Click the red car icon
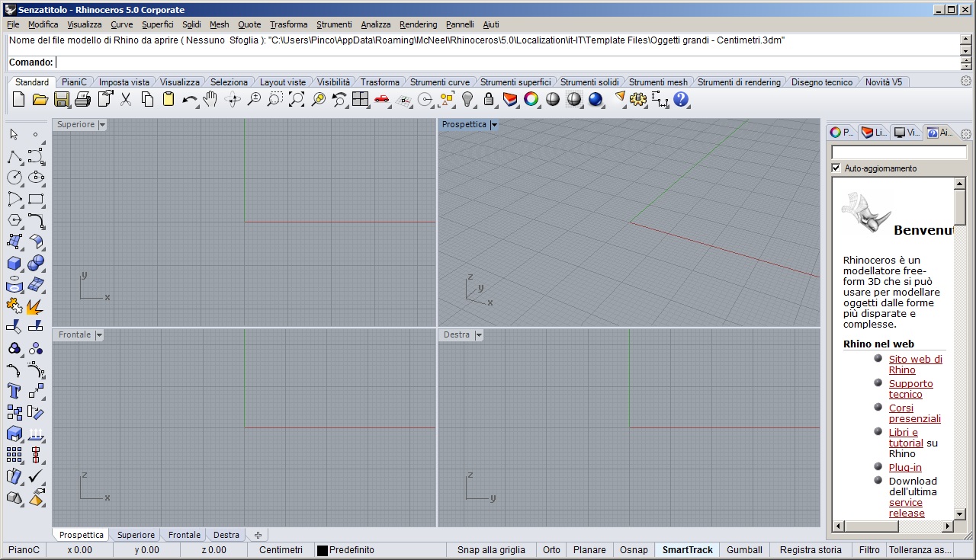The width and height of the screenshot is (976, 560). click(x=382, y=99)
